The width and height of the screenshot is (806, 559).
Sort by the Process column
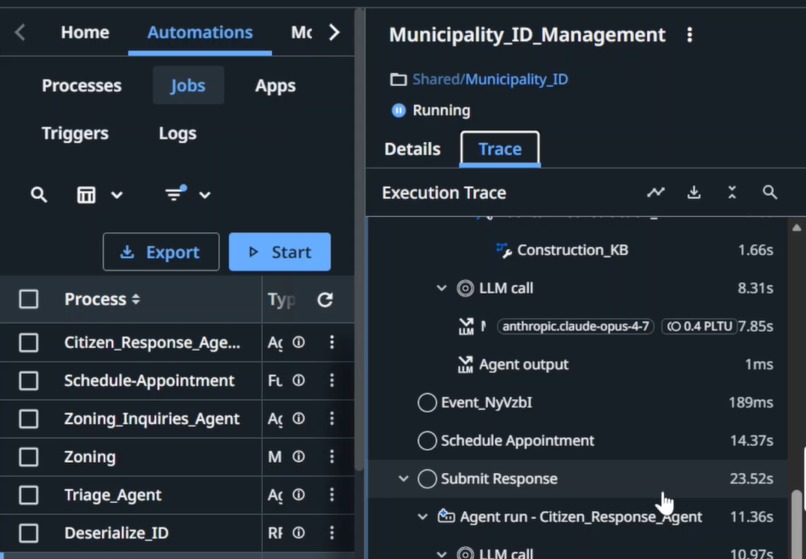click(102, 299)
